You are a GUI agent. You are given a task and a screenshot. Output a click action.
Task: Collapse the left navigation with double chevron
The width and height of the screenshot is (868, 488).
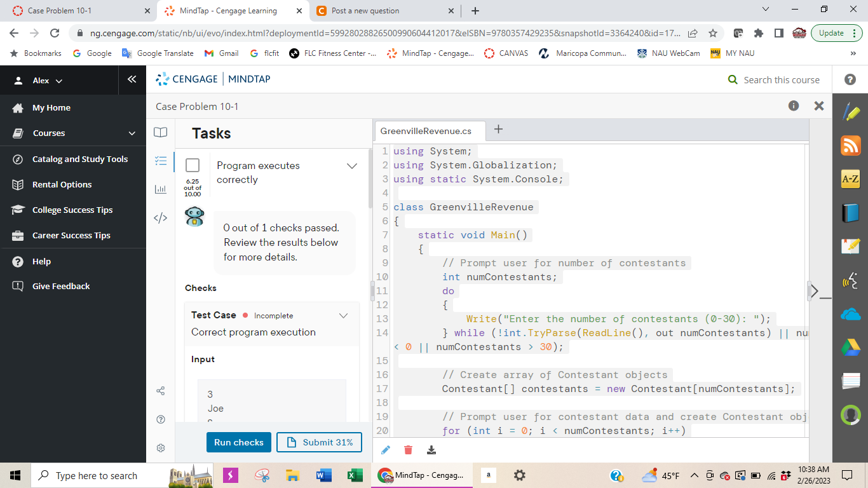tap(132, 79)
